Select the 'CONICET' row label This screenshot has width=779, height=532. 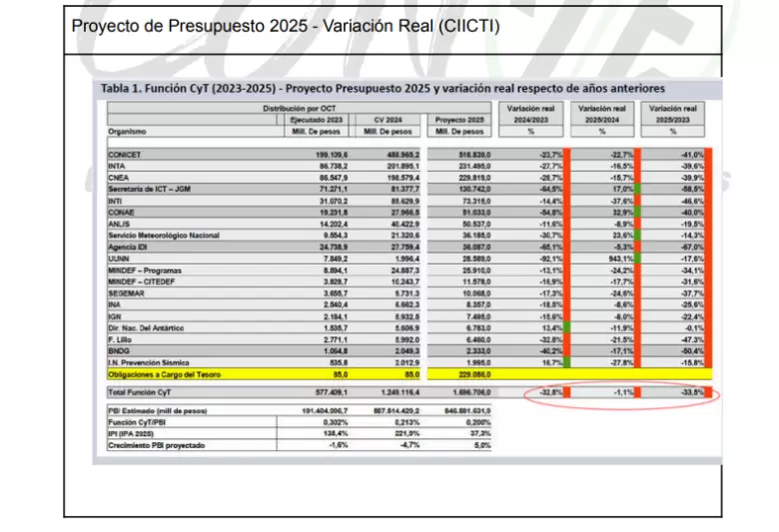(x=124, y=155)
